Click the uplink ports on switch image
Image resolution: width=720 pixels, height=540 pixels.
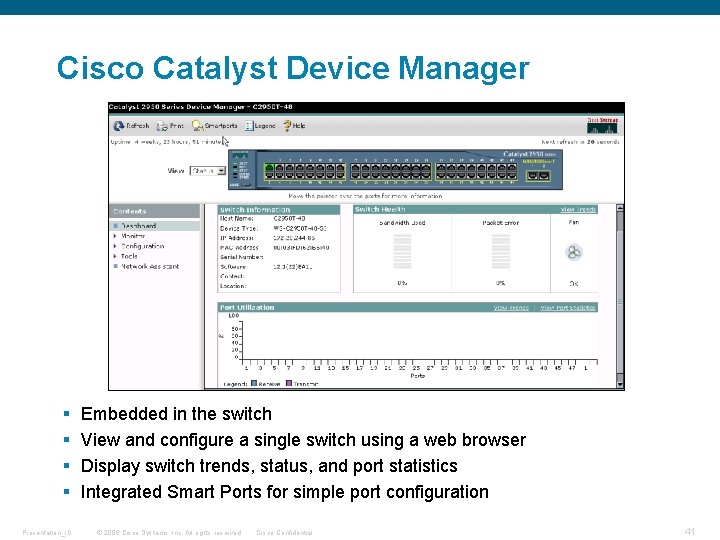pyautogui.click(x=538, y=175)
